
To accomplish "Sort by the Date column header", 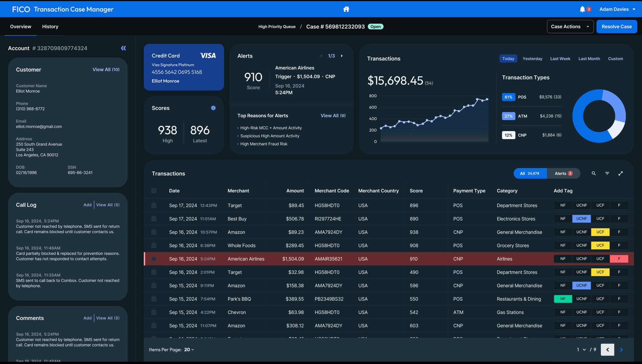I will (x=174, y=191).
